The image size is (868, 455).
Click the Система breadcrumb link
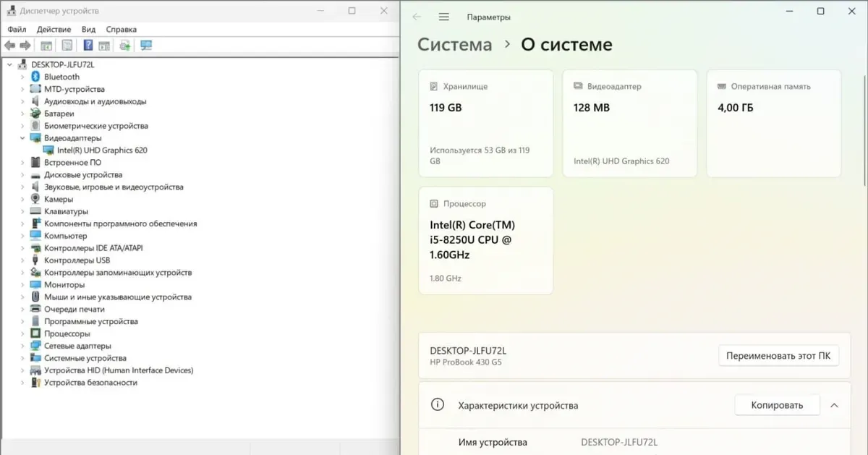click(x=454, y=45)
